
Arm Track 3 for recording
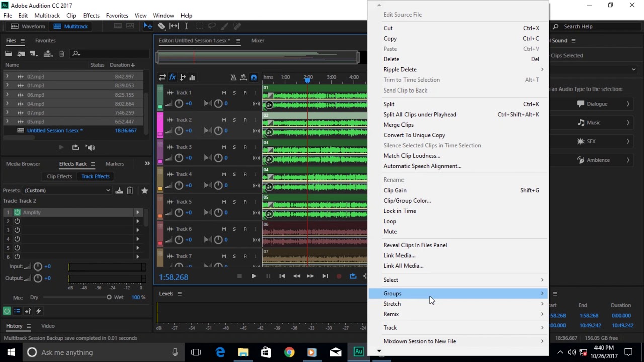pos(245,147)
